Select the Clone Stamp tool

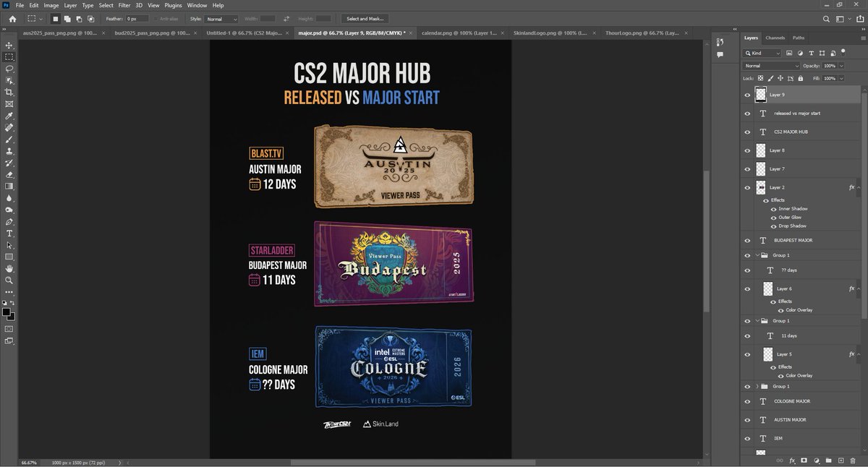[x=9, y=151]
